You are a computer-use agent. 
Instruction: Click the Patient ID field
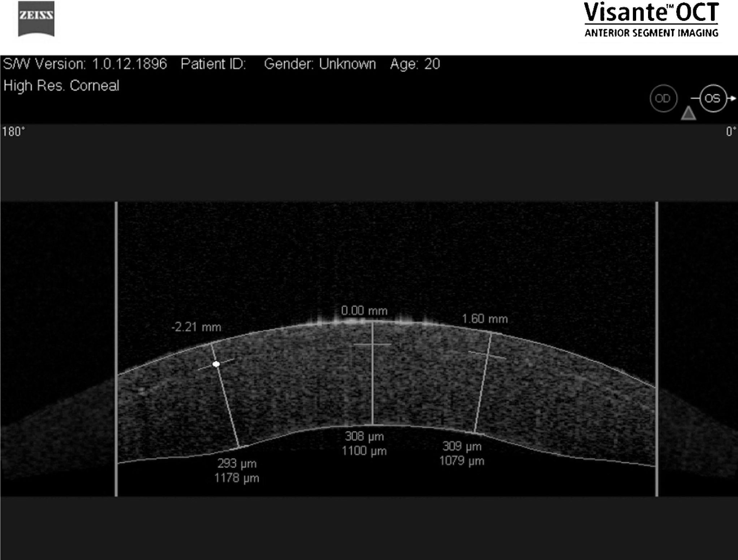(213, 64)
